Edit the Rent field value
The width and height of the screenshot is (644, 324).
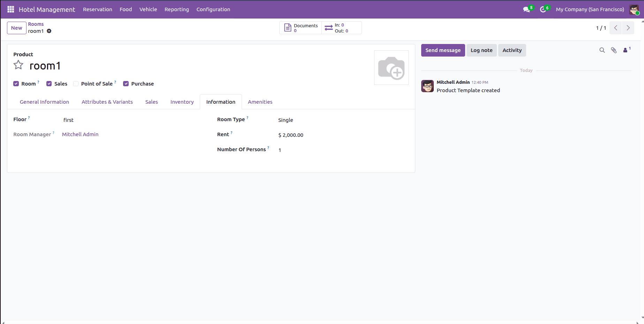343,135
